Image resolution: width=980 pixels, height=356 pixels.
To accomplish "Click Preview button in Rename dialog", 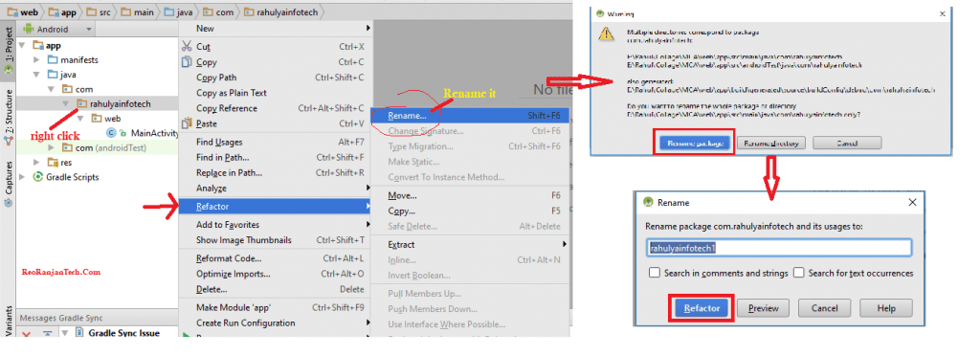I will tap(763, 308).
